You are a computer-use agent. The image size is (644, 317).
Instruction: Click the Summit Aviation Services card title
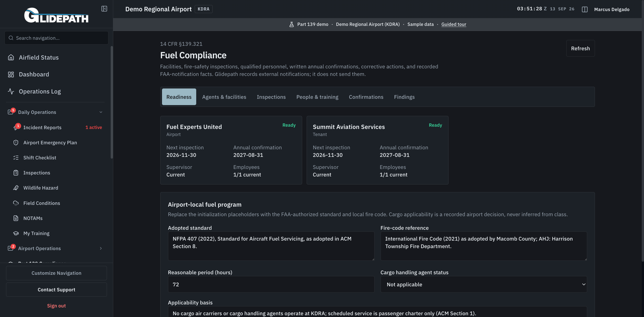coord(349,127)
